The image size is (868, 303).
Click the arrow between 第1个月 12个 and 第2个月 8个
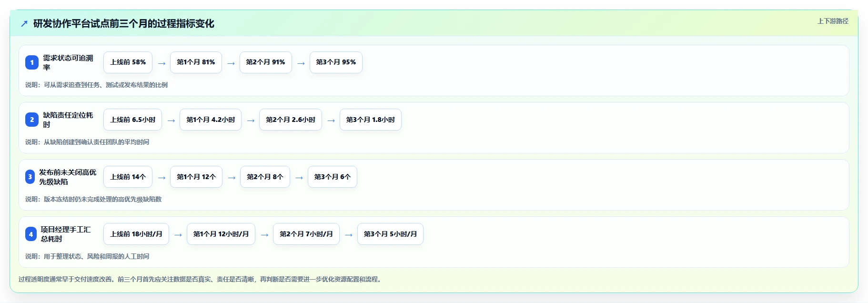tap(232, 178)
